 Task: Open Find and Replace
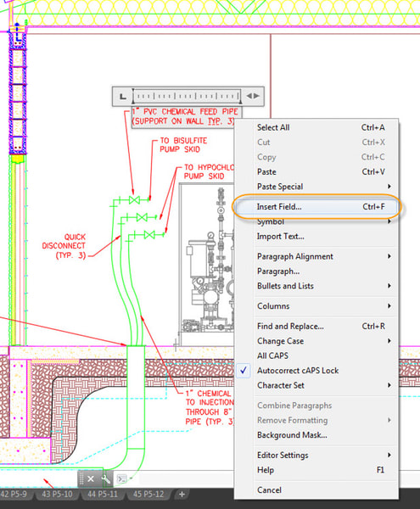pyautogui.click(x=316, y=327)
